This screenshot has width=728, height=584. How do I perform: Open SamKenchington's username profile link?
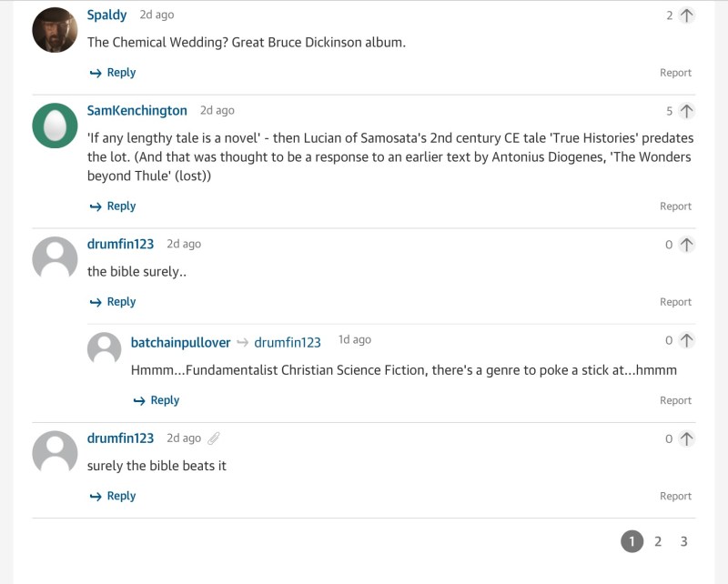pyautogui.click(x=136, y=111)
